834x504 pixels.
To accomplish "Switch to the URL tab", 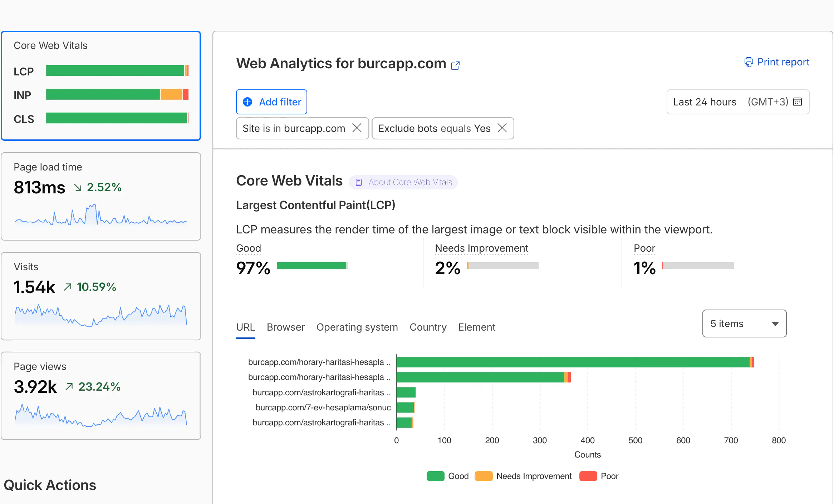I will tap(246, 327).
